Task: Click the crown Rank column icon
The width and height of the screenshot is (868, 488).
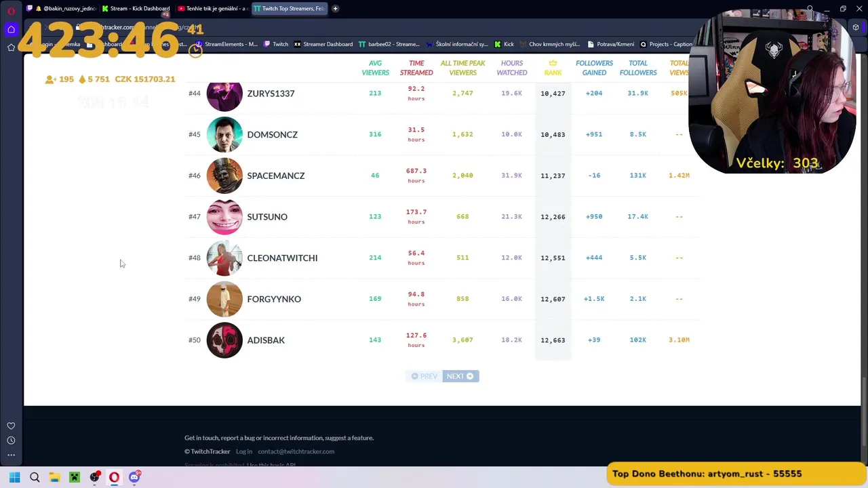Action: pos(553,63)
